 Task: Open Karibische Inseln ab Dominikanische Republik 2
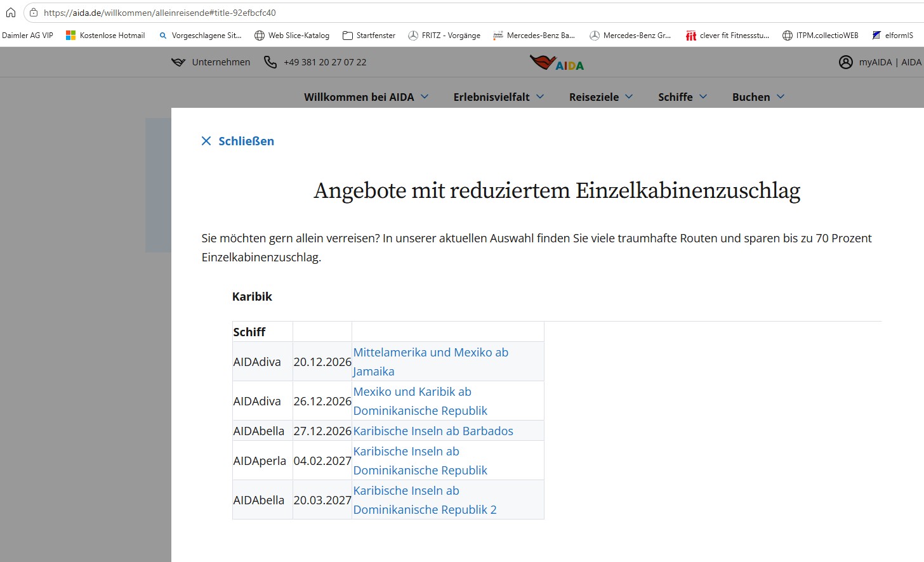pos(425,500)
